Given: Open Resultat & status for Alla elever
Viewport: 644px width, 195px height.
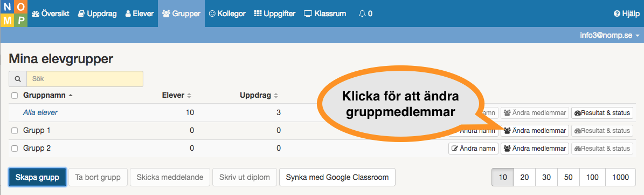Looking at the screenshot, I should click(x=602, y=113).
